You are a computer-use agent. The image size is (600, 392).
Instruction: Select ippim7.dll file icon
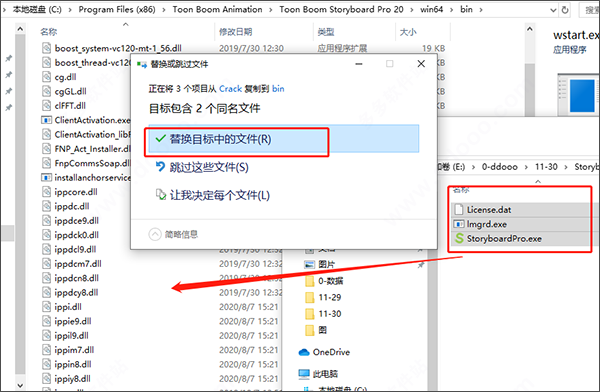tap(46, 350)
